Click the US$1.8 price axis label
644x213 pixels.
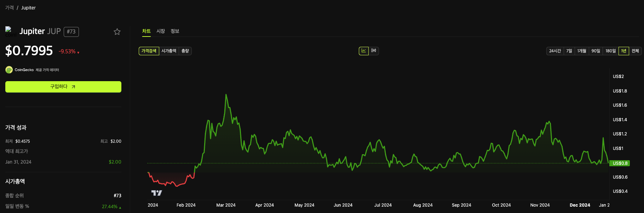(620, 91)
